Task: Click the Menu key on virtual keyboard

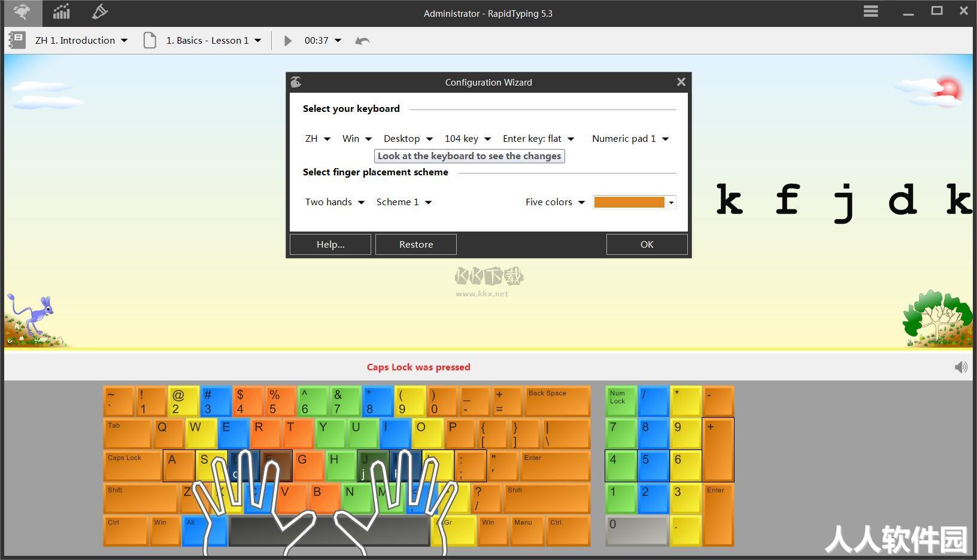Action: pos(527,531)
